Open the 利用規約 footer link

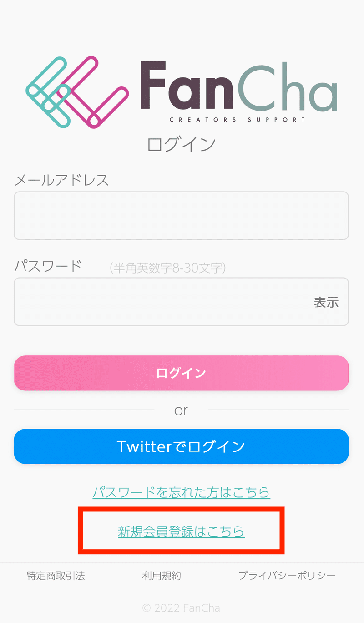162,576
